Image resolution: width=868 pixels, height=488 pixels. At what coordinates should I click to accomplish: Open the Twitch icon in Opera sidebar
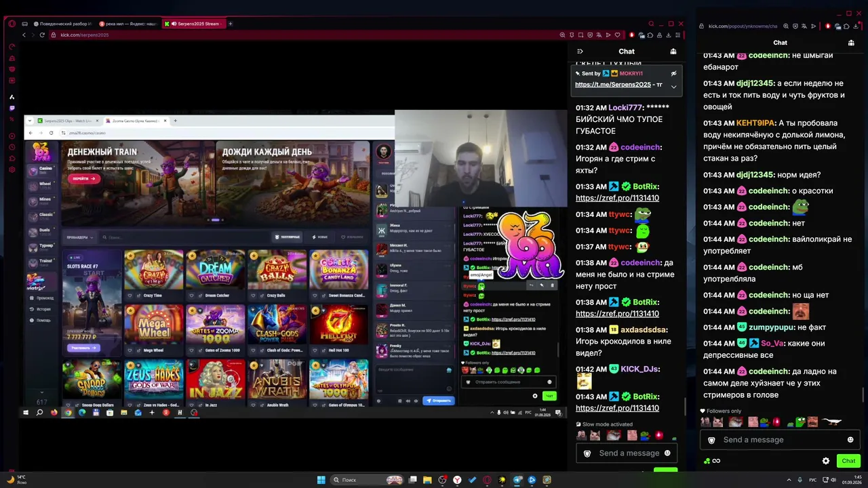tap(12, 108)
